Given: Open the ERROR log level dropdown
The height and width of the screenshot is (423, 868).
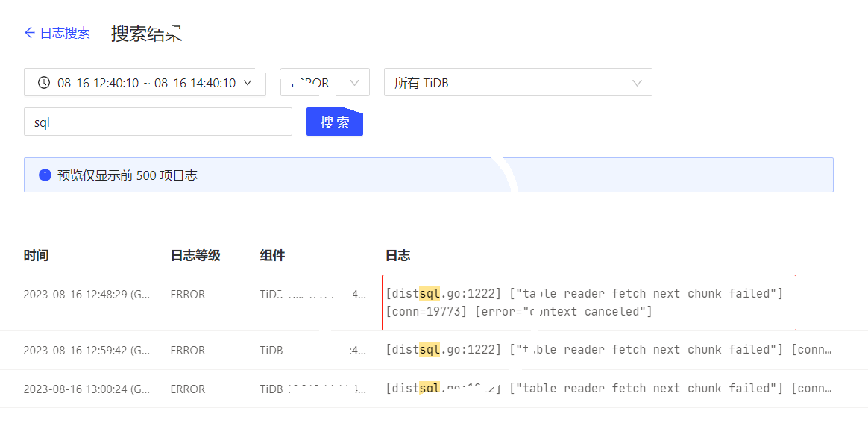Looking at the screenshot, I should click(x=324, y=83).
